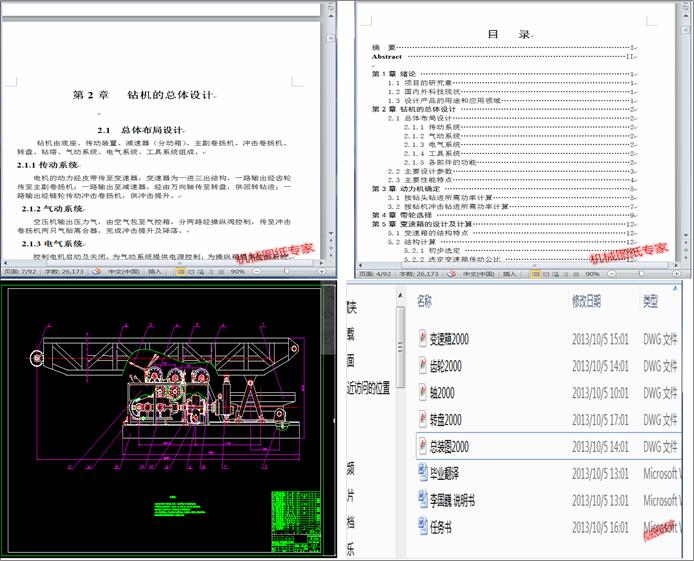This screenshot has height=561, width=694.
Task: Click word count 字数: 26,173 in left Word window
Action: (x=64, y=271)
